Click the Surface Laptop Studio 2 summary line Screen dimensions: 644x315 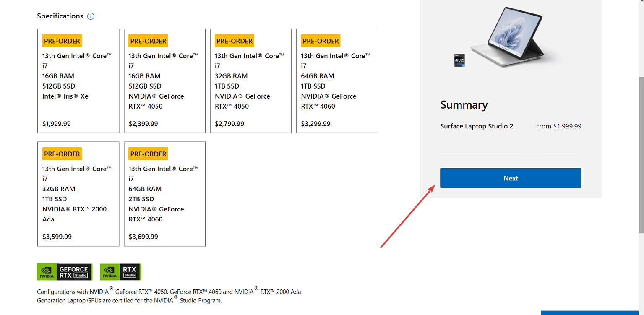pyautogui.click(x=477, y=126)
